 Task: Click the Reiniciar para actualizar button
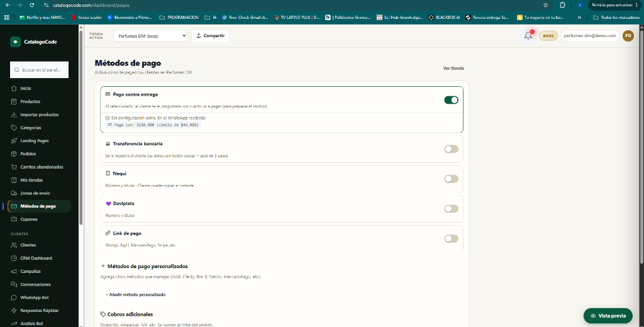coord(614,5)
